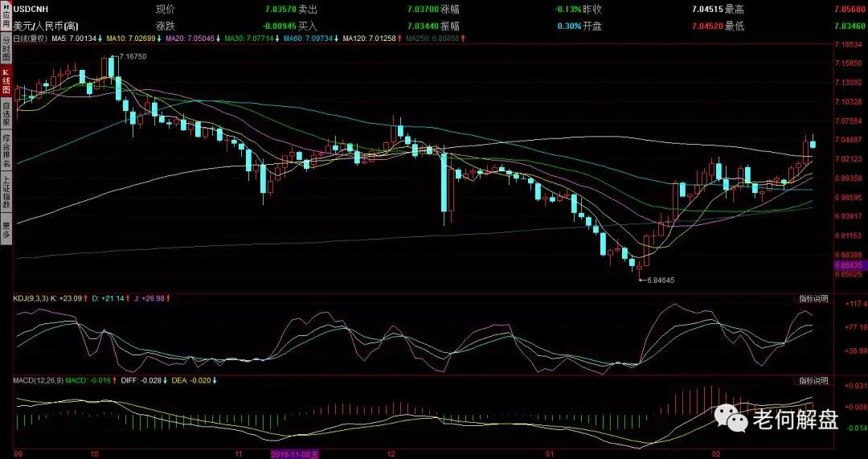Click month 09 on the date axis

tap(18, 454)
